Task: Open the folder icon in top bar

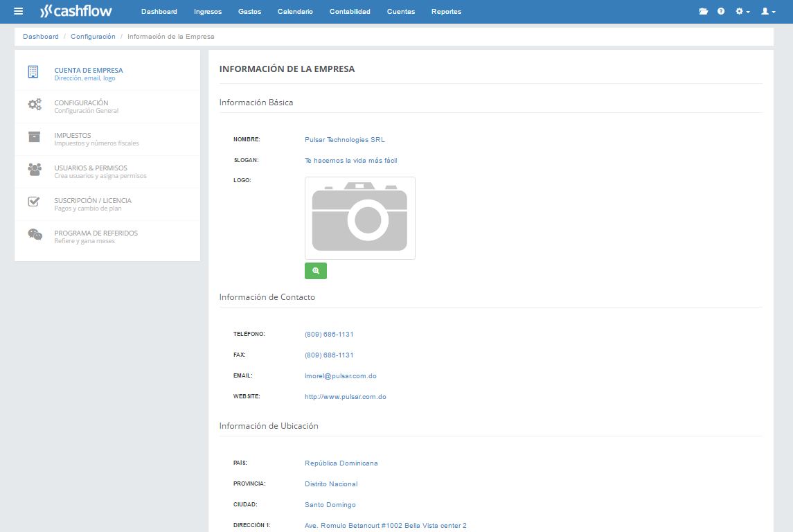Action: pos(704,11)
